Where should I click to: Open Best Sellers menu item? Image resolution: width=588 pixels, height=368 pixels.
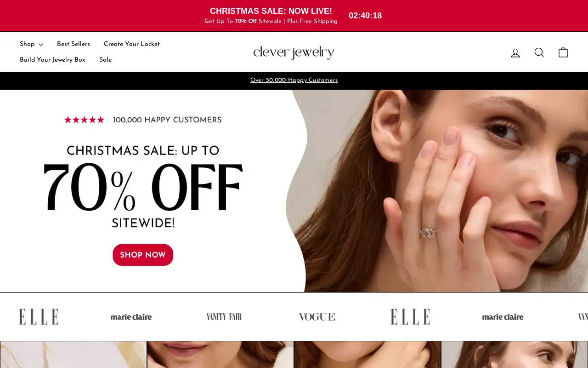coord(73,44)
